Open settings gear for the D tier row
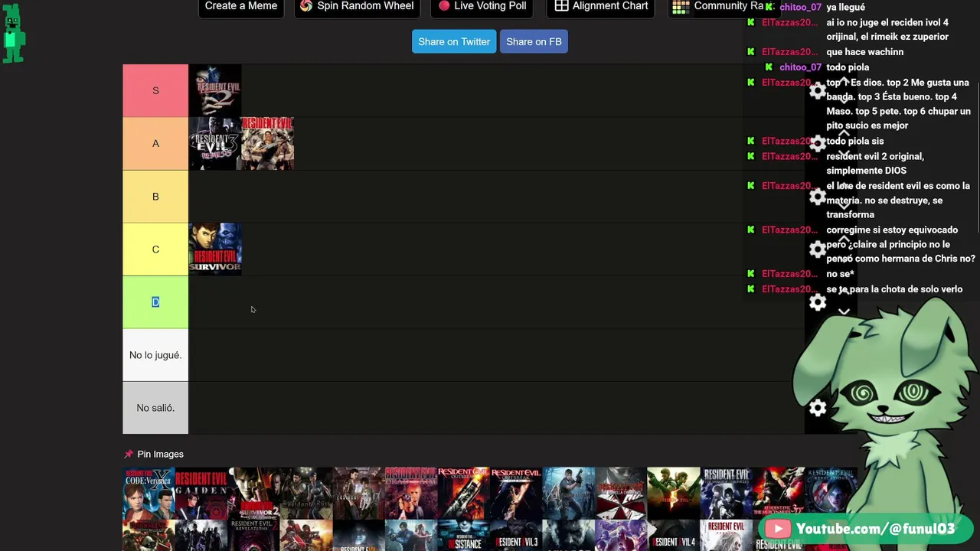980x551 pixels. pyautogui.click(x=818, y=302)
